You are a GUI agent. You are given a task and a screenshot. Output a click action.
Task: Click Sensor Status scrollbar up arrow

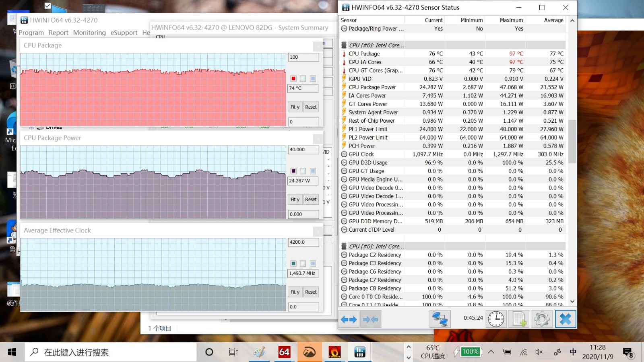(572, 21)
